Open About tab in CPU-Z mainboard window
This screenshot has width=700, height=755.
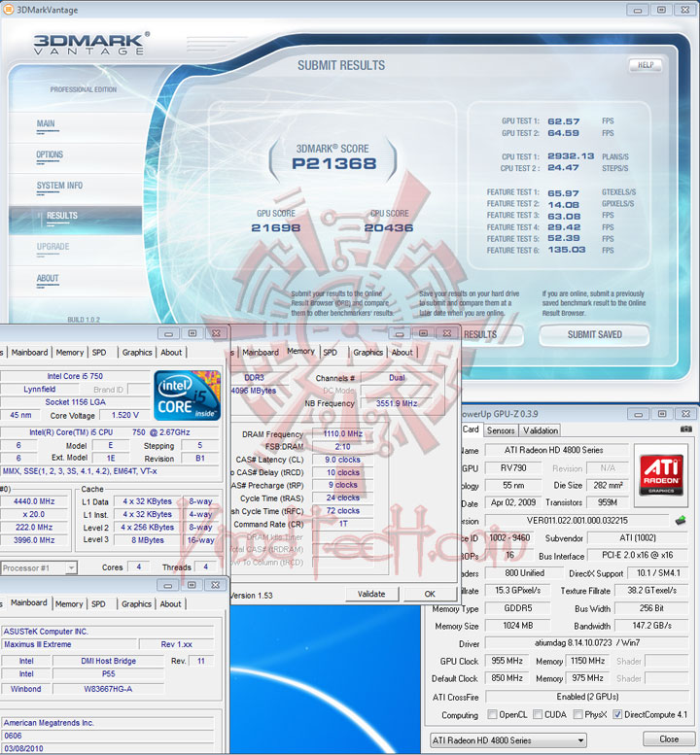coord(170,603)
